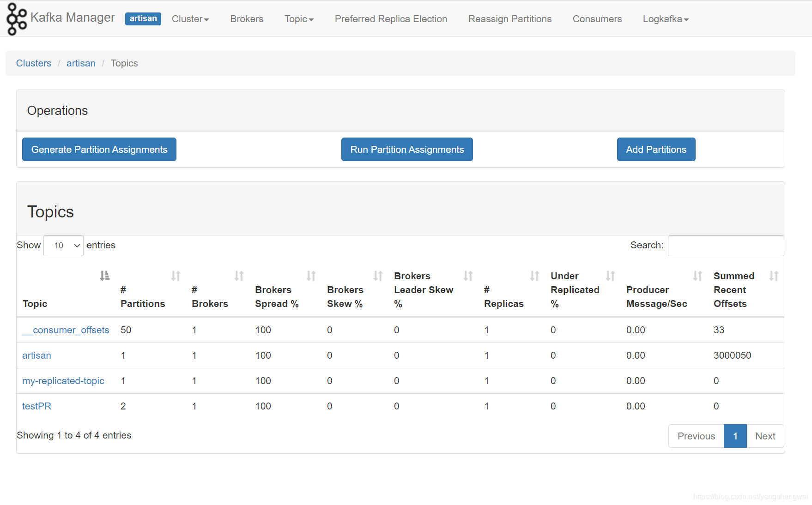Viewport: 812px width, 505px height.
Task: Click the 3000050 offsets value
Action: (x=733, y=355)
